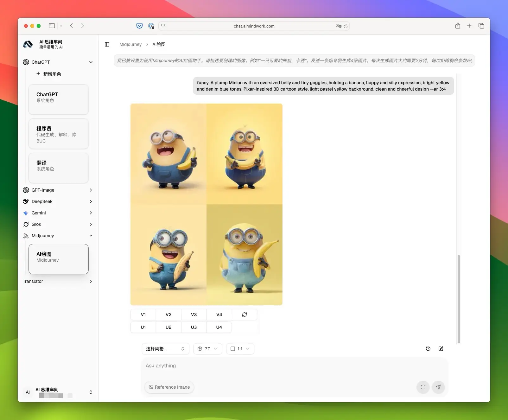The image size is (508, 420).
Task: Reload page in the address bar
Action: (346, 26)
